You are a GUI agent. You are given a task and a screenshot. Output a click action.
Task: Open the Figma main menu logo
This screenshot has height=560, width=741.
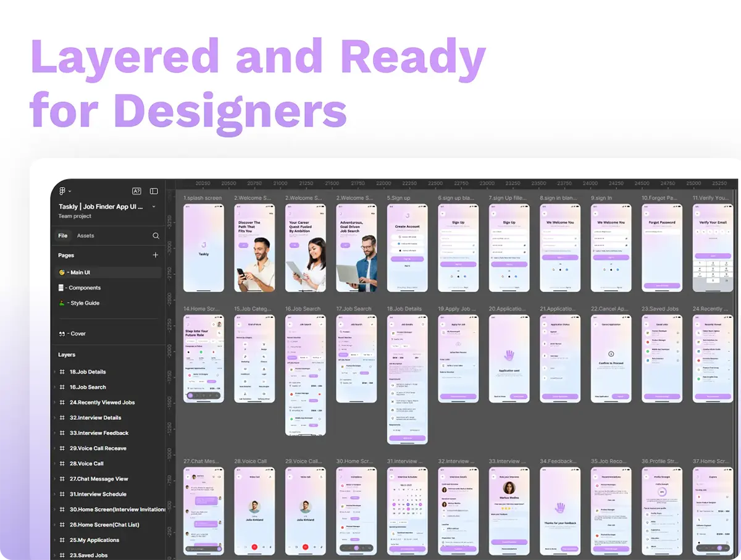pos(62,191)
